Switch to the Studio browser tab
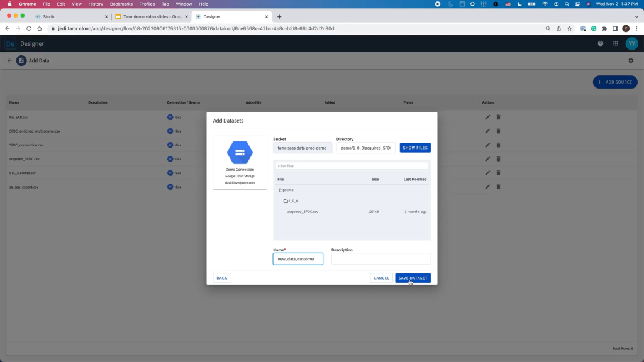This screenshot has height=362, width=644. click(x=49, y=16)
